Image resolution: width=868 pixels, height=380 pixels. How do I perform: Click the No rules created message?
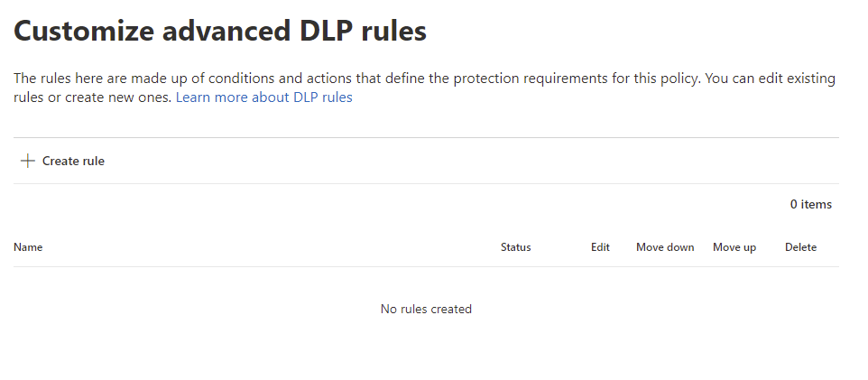click(x=426, y=310)
